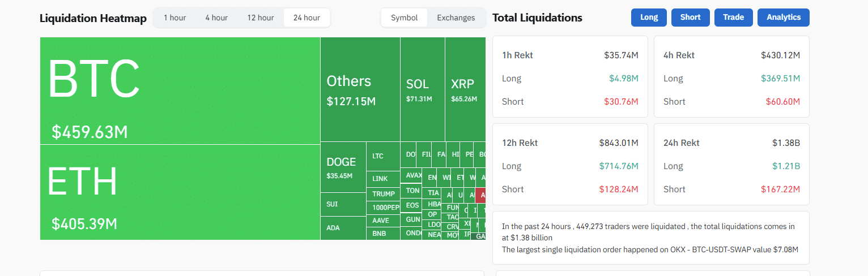The width and height of the screenshot is (868, 276).
Task: Select the Others heatmap block
Action: click(x=360, y=89)
